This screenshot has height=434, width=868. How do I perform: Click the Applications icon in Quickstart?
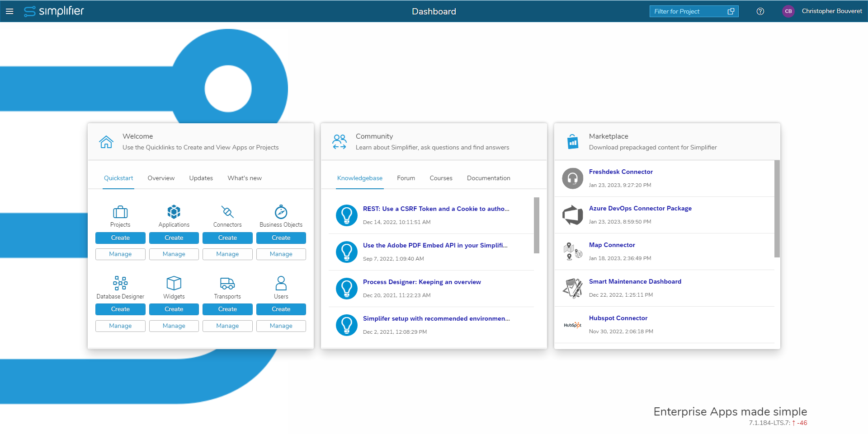click(x=174, y=211)
